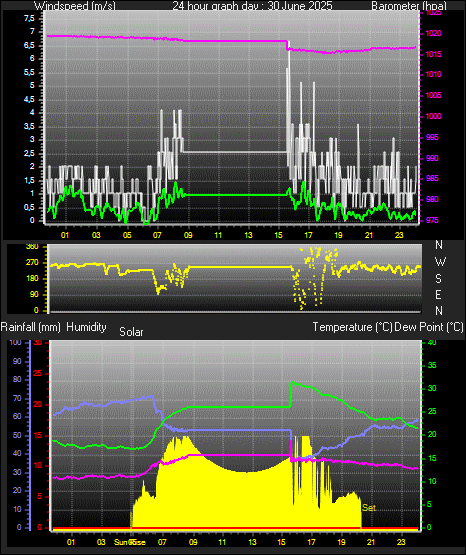The image size is (466, 555).
Task: Click the W compass label on the direction chart
Action: [440, 262]
